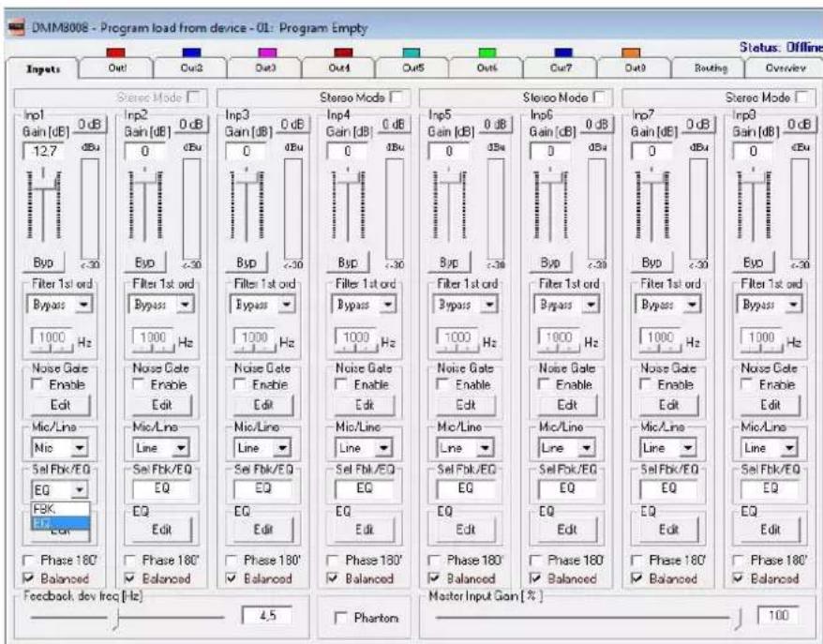The width and height of the screenshot is (823, 644).
Task: Toggle Phase 180° on Inp2
Action: (129, 560)
